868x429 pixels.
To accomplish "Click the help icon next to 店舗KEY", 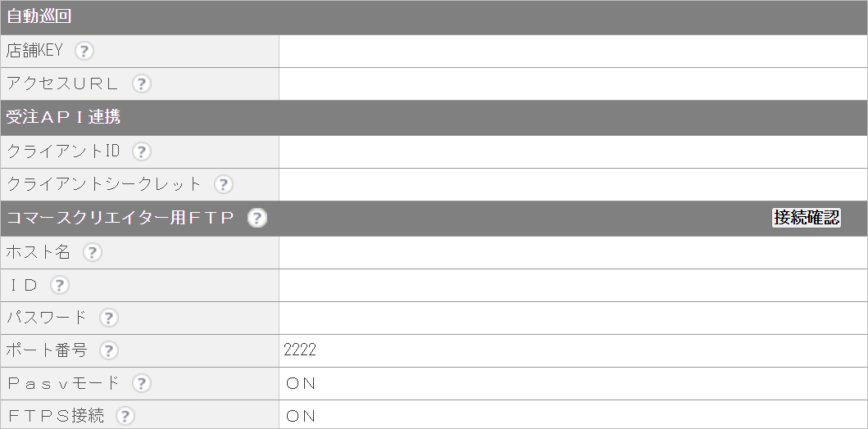I will (x=84, y=51).
